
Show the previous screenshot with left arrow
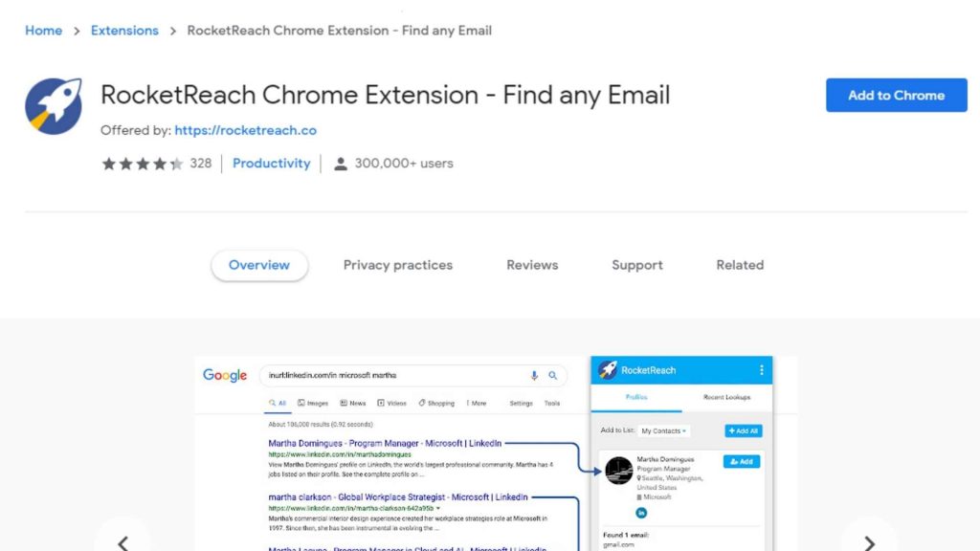coord(122,542)
